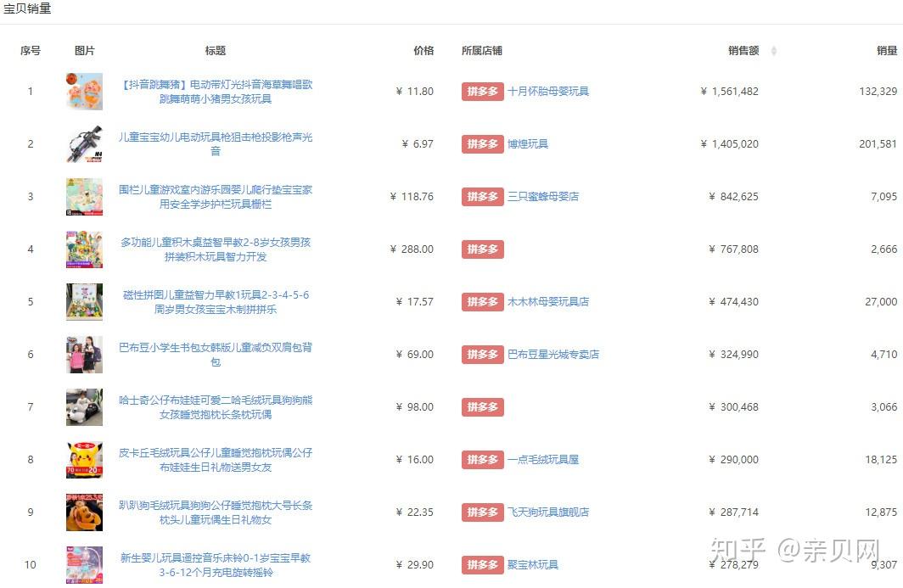Click the 拼多多 badge beside 聚宝林玩具

tap(483, 564)
